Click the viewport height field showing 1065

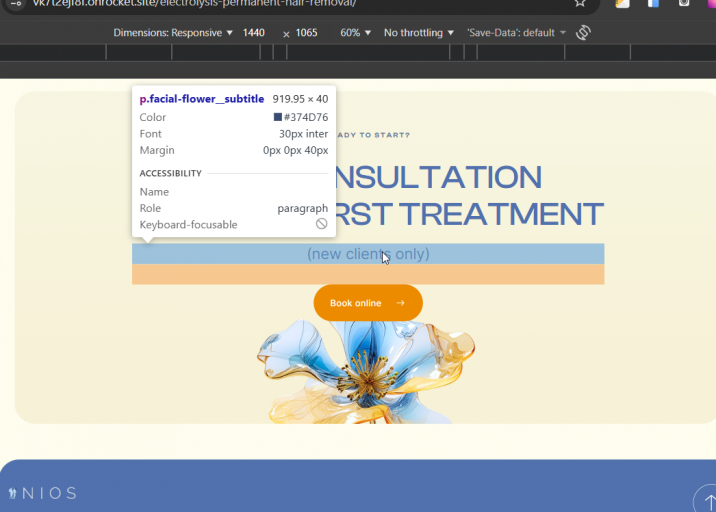pyautogui.click(x=306, y=33)
